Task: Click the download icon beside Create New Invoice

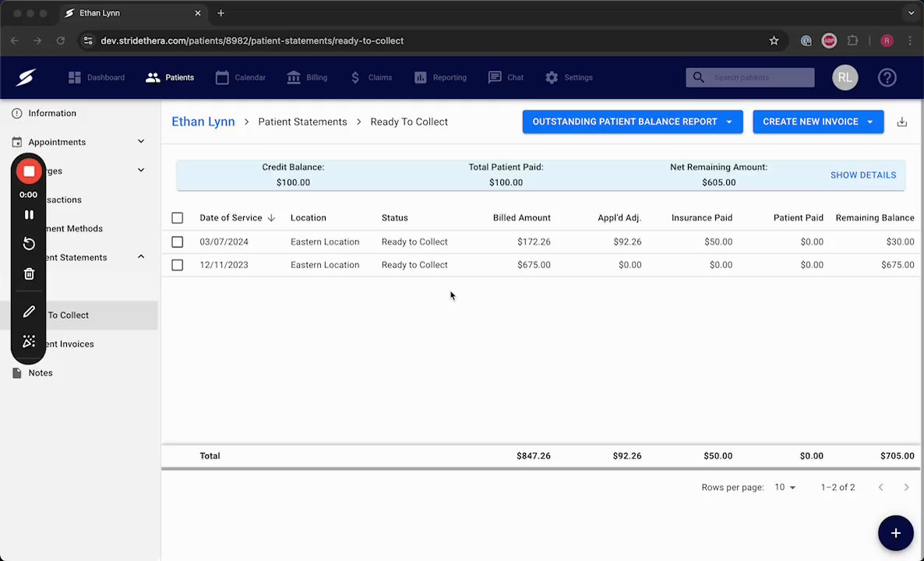Action: pos(901,122)
